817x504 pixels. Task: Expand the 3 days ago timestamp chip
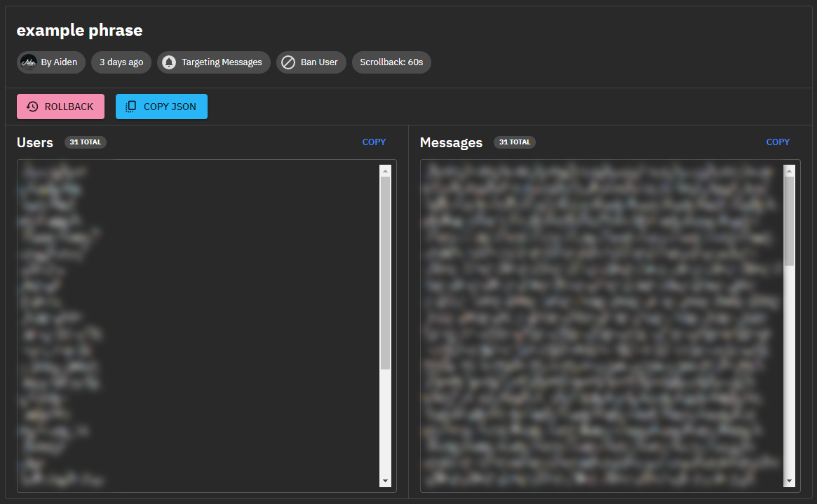coord(121,62)
